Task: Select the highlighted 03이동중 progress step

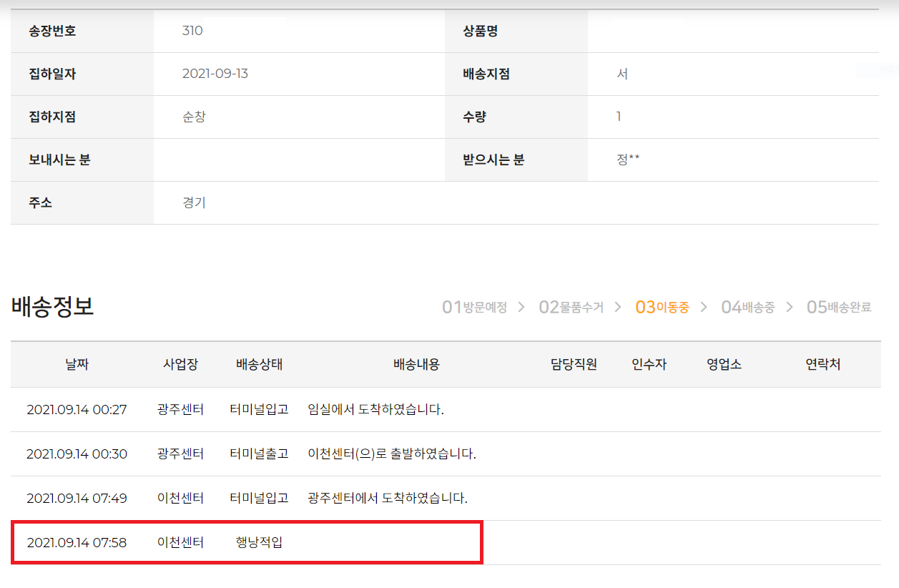Action: (x=663, y=308)
